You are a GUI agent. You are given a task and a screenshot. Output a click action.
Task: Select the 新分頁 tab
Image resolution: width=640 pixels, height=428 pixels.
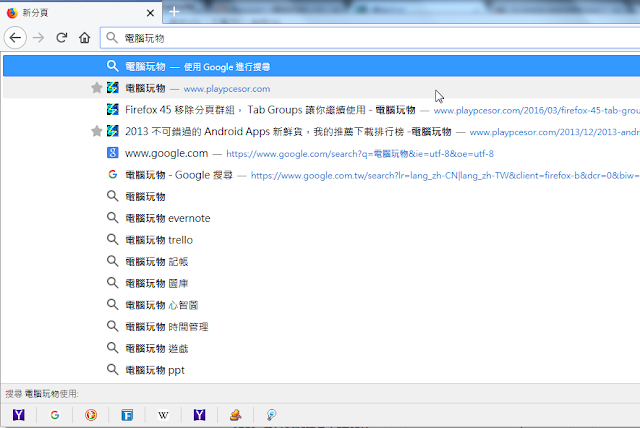81,13
